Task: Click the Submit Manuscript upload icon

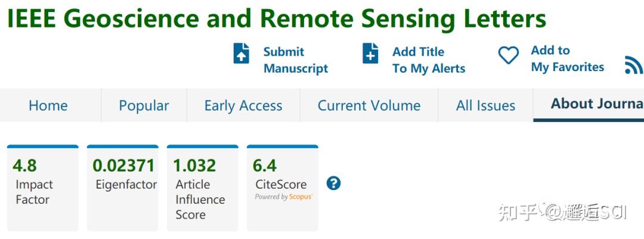Action: click(241, 53)
